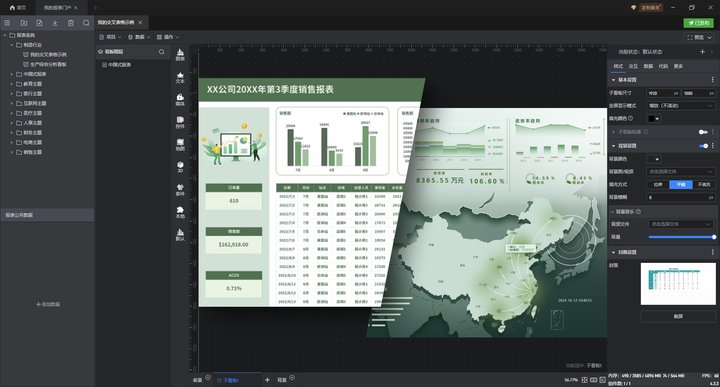Open the chart (图表) component icon
This screenshot has height=387, width=720.
coord(180,55)
